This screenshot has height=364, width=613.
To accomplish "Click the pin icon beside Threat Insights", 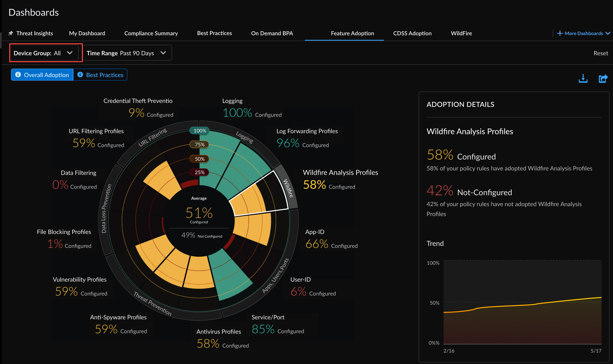I will click(x=11, y=33).
